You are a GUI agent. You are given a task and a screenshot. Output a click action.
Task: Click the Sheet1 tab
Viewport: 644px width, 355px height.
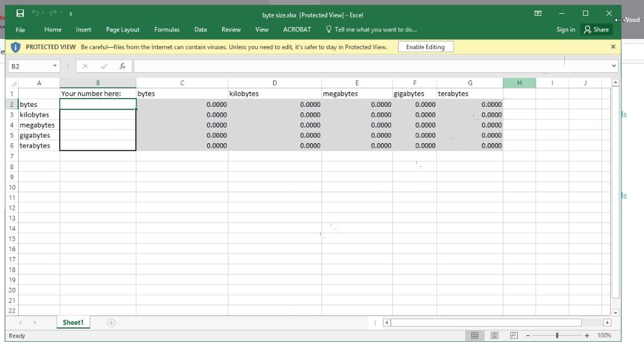(x=73, y=322)
